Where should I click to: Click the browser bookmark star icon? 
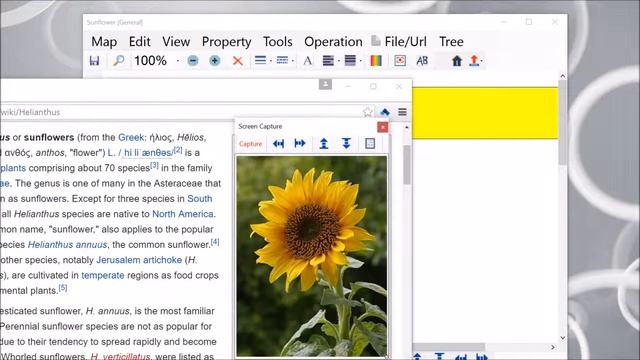click(367, 112)
